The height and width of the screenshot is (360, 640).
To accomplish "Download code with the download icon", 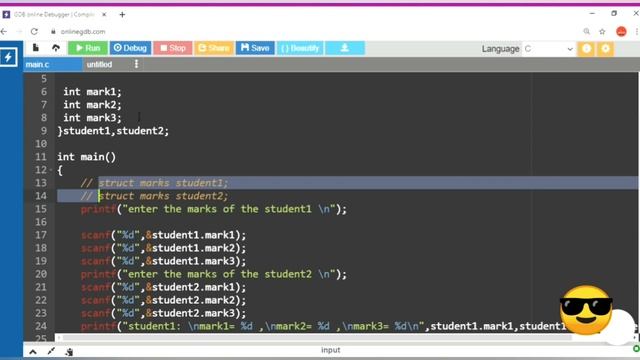I will (345, 48).
